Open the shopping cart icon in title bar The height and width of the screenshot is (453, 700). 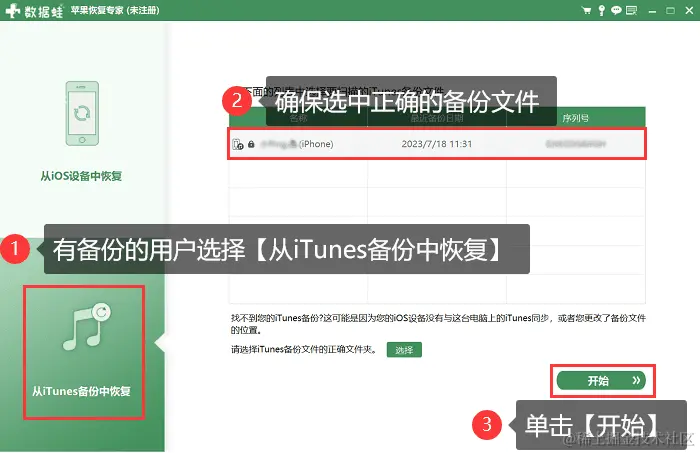point(587,10)
